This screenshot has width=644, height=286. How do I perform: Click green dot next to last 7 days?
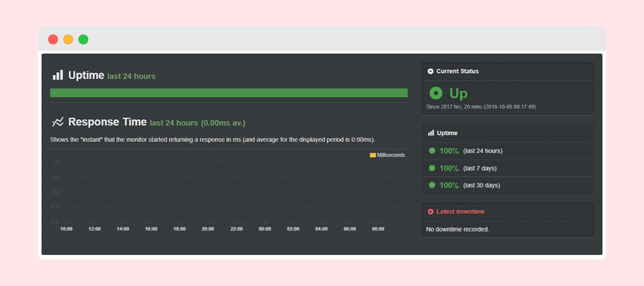point(432,168)
